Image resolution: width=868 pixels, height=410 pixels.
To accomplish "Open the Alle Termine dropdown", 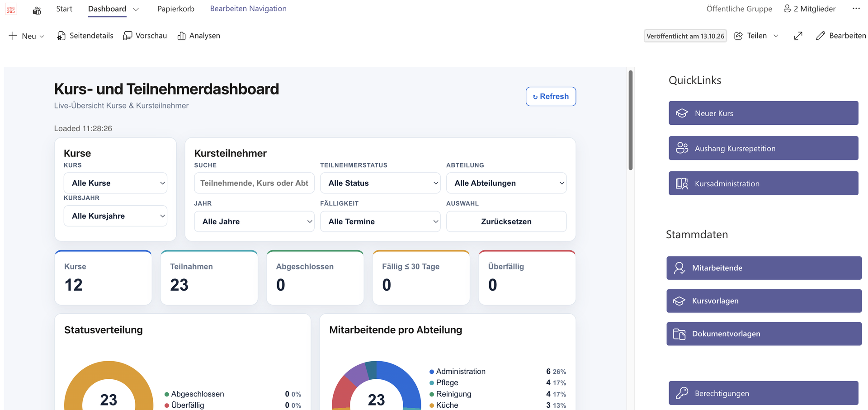I will pyautogui.click(x=380, y=221).
